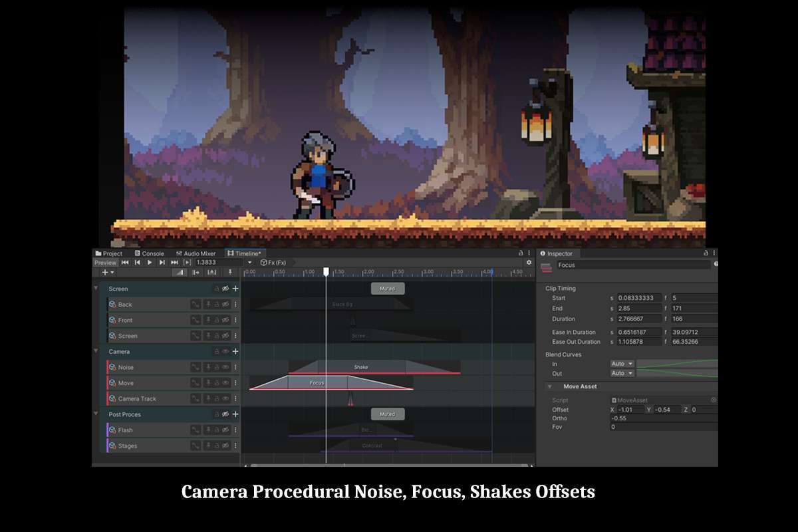Select the Focus clip

tap(331, 383)
